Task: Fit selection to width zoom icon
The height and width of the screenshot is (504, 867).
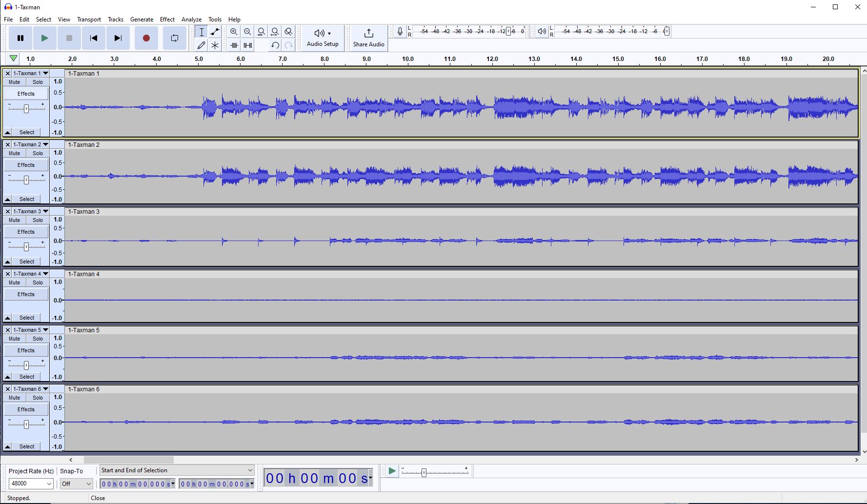Action: coord(262,32)
